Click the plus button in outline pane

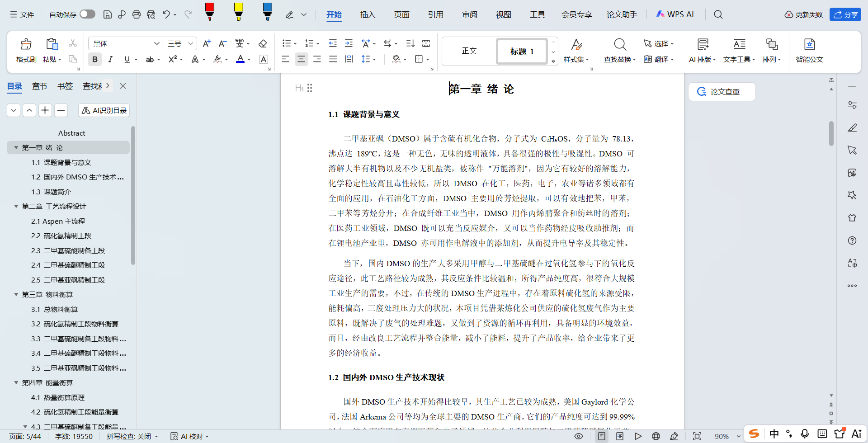(x=45, y=110)
